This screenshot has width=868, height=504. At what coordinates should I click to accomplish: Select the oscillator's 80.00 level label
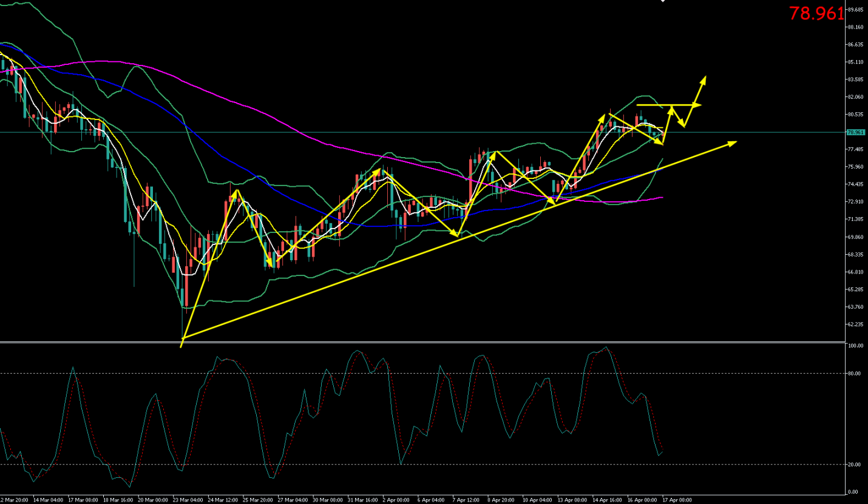point(854,374)
